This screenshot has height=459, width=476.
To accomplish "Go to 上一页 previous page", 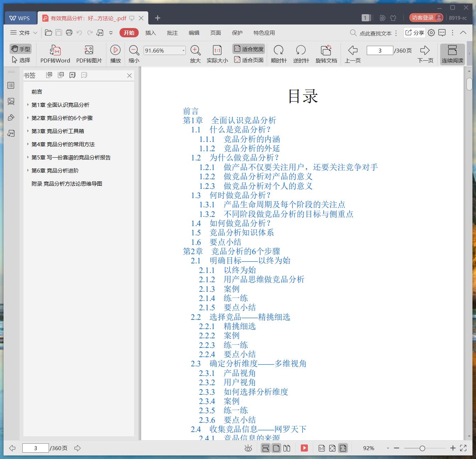I will [353, 54].
